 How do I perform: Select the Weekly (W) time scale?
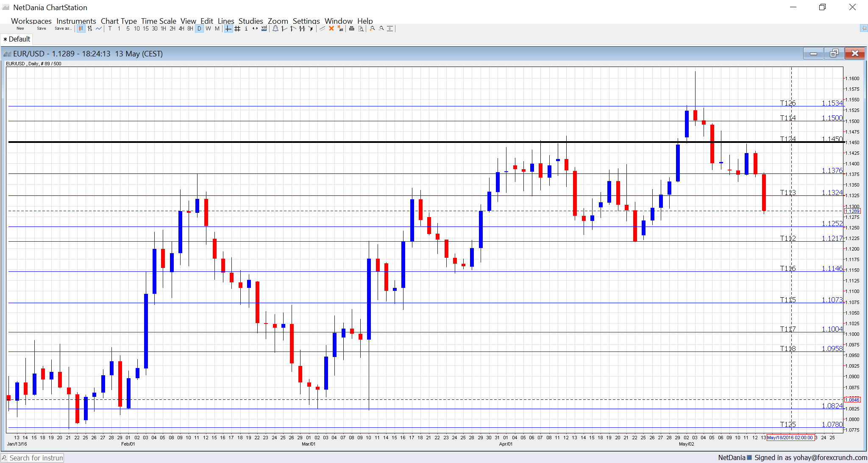click(208, 28)
